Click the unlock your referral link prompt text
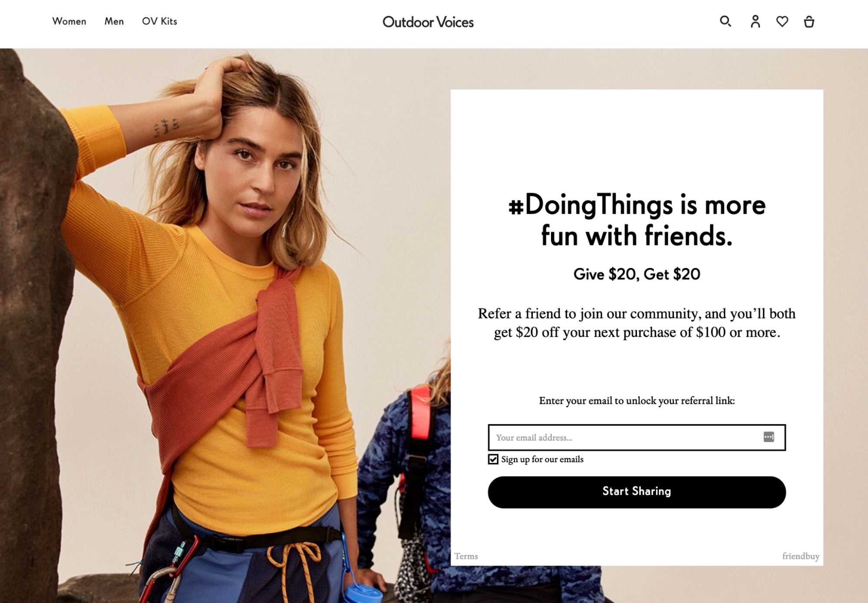868x603 pixels. (637, 401)
